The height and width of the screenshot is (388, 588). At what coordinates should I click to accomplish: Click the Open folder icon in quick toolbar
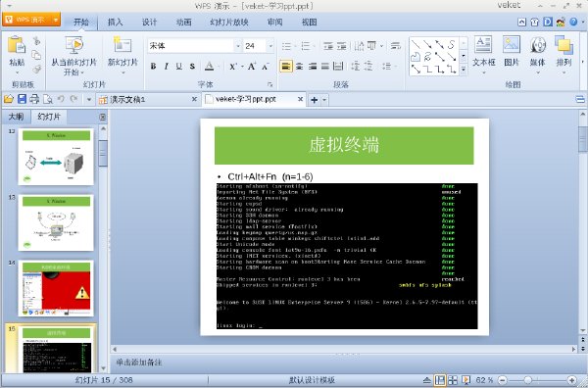(x=8, y=99)
